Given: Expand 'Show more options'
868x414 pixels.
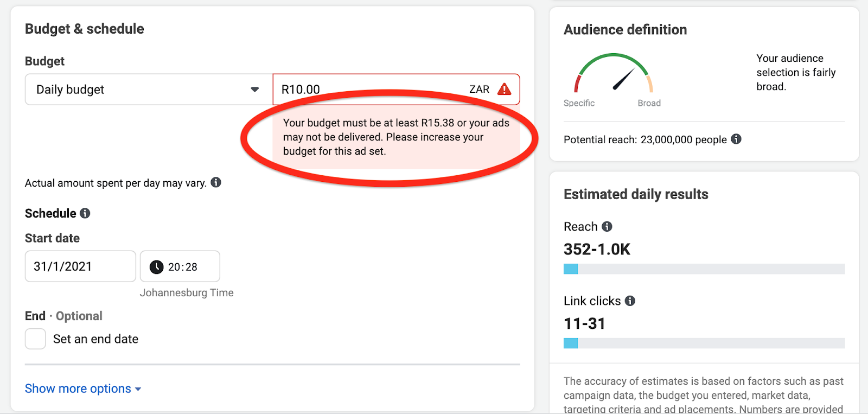Looking at the screenshot, I should 82,388.
